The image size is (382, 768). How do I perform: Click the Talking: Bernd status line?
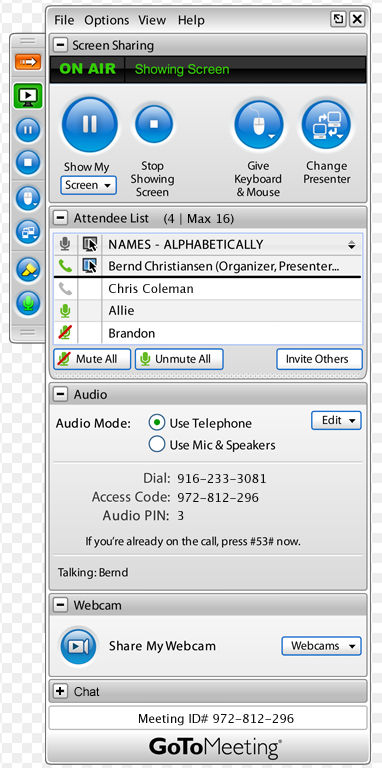pos(93,572)
